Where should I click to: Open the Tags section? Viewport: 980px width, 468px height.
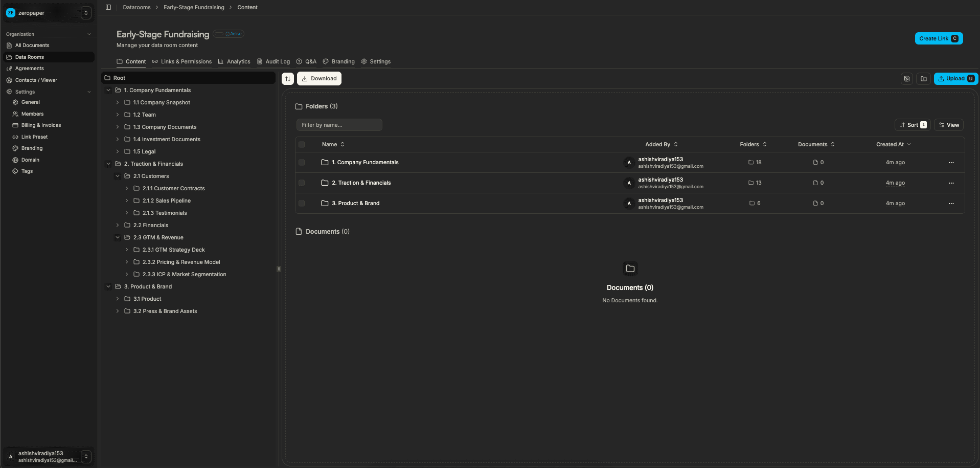[x=26, y=171]
